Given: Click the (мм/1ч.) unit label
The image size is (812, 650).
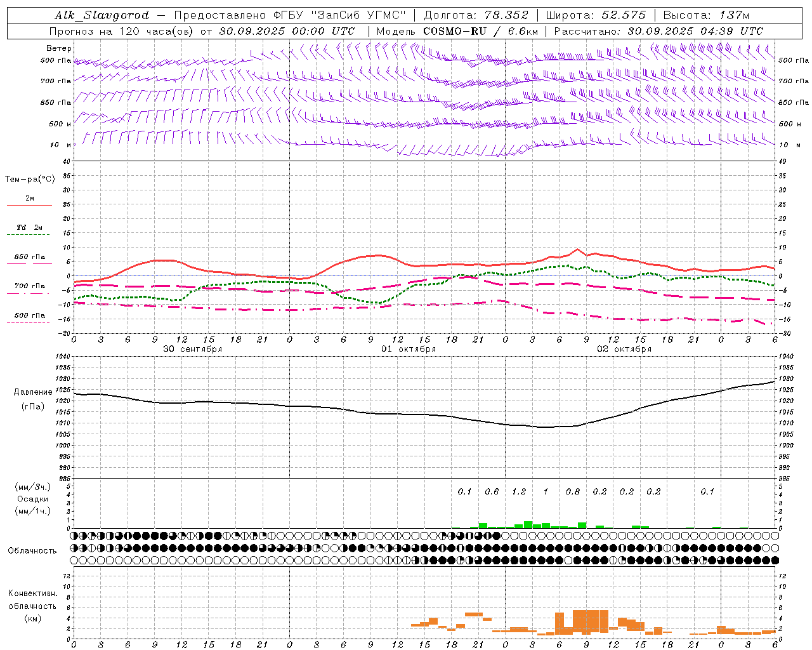Looking at the screenshot, I should [x=33, y=511].
